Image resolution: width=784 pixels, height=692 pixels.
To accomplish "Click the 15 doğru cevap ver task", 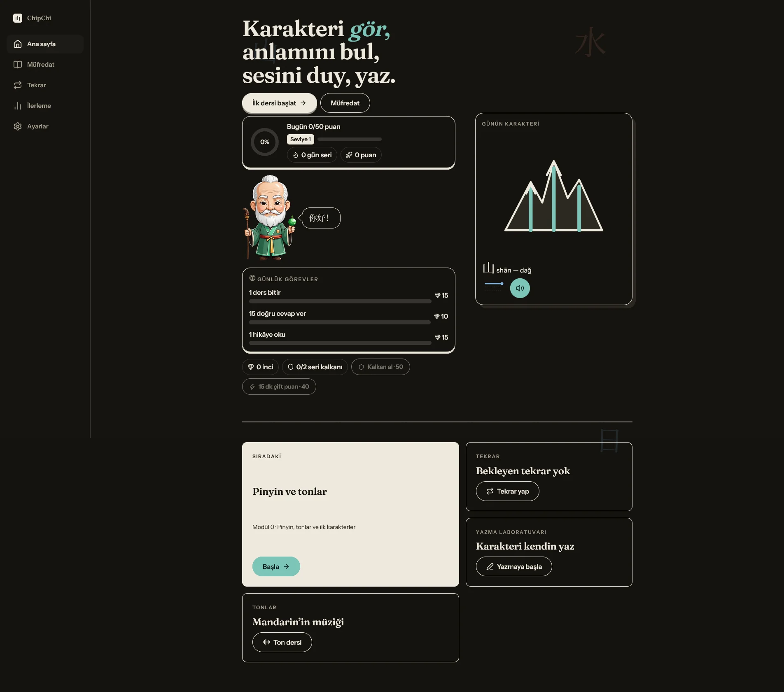I will (x=348, y=317).
